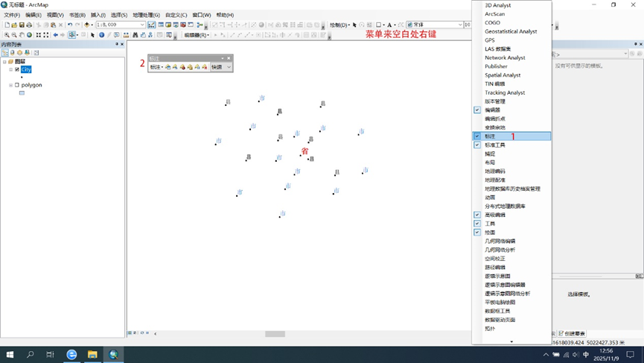Viewport: 644px width, 363px height.
Task: Click List By Drawing Order icon
Action: (5, 53)
